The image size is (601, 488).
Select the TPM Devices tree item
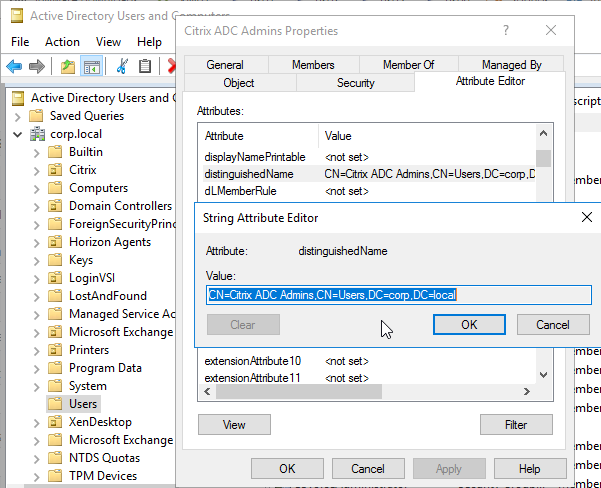pyautogui.click(x=103, y=476)
